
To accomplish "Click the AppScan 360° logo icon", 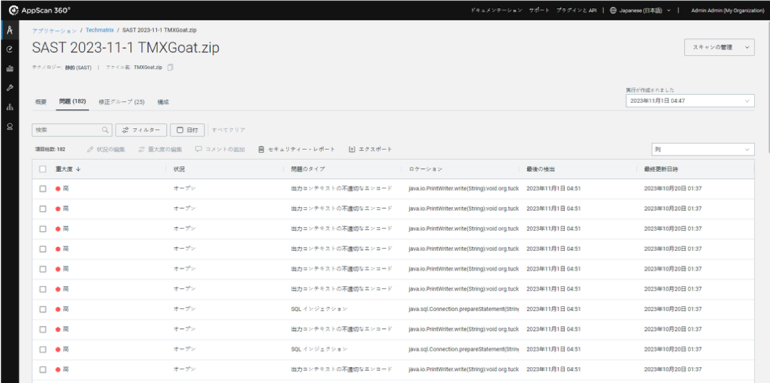I will coord(14,10).
